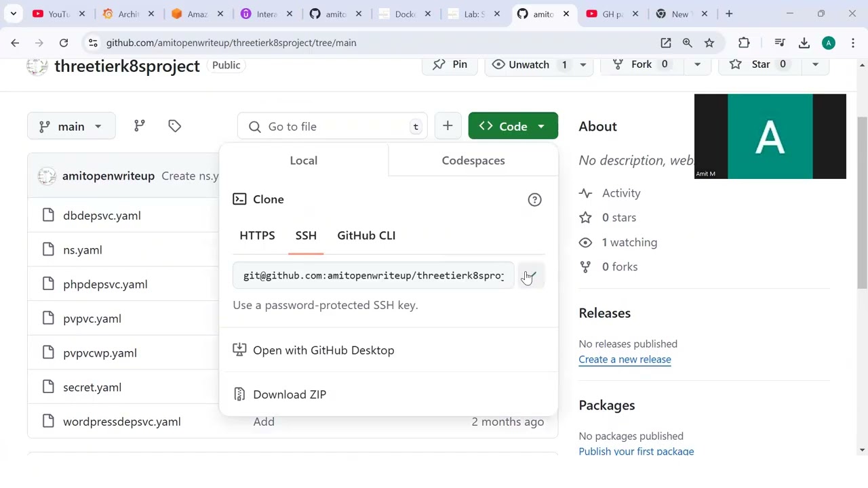868x488 pixels.
Task: Switch to the Local tab
Action: 304,161
